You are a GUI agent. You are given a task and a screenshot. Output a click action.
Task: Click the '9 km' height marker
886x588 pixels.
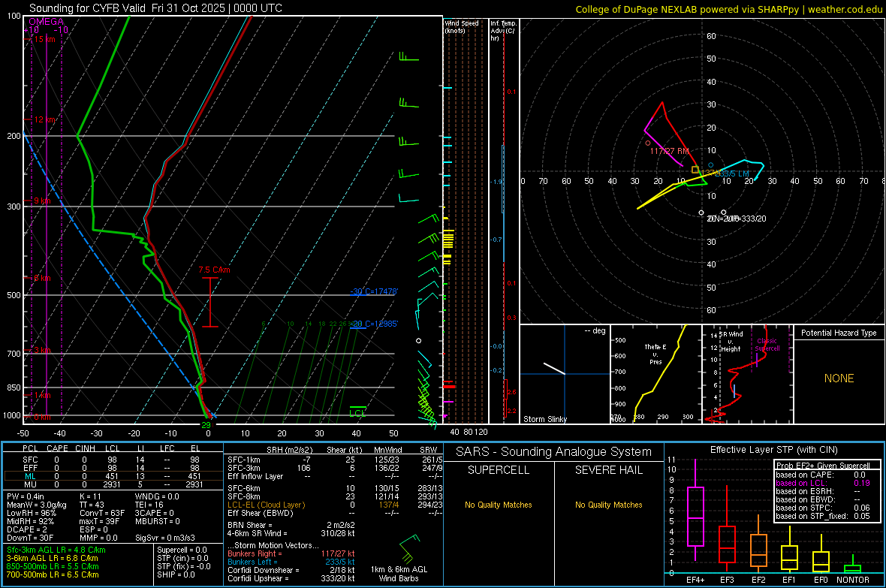tap(42, 201)
